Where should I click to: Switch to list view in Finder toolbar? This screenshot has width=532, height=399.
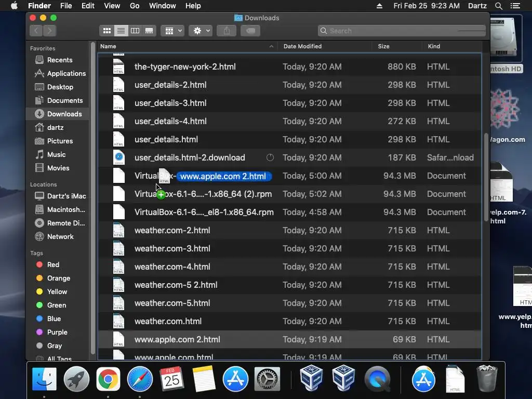(x=121, y=31)
